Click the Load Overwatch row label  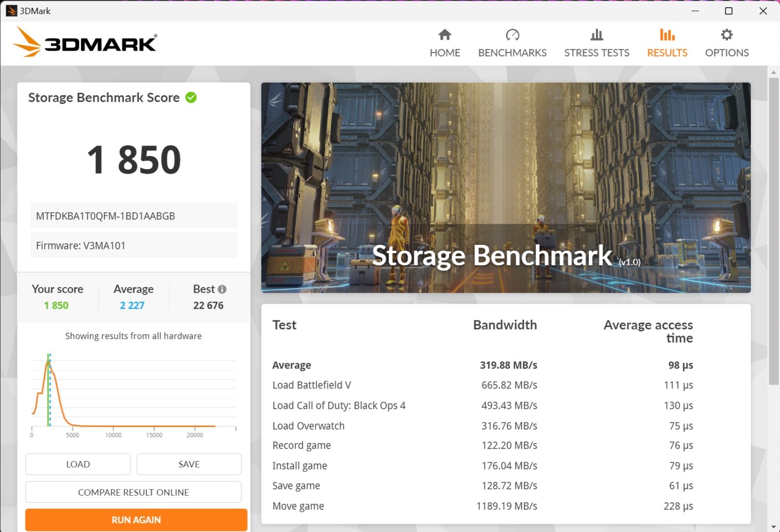coord(308,426)
